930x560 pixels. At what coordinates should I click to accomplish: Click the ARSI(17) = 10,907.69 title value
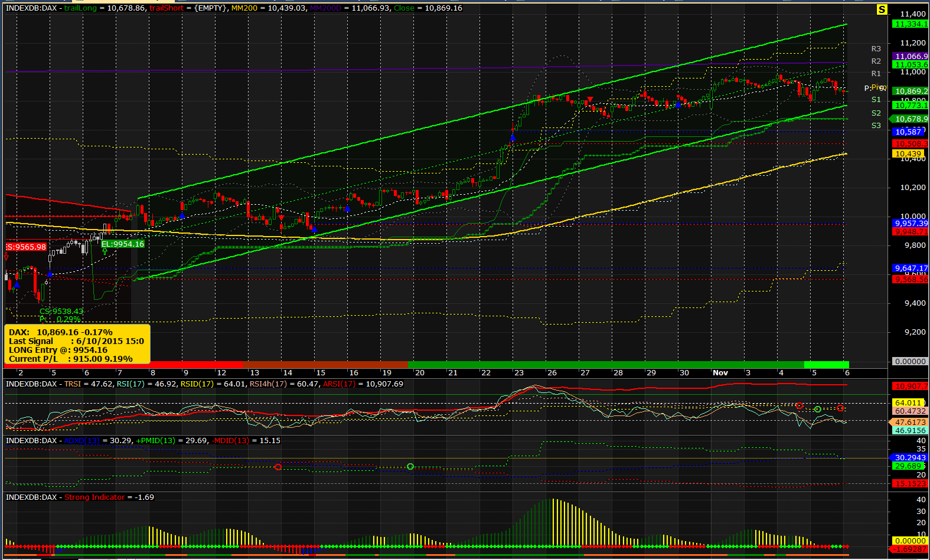[363, 384]
